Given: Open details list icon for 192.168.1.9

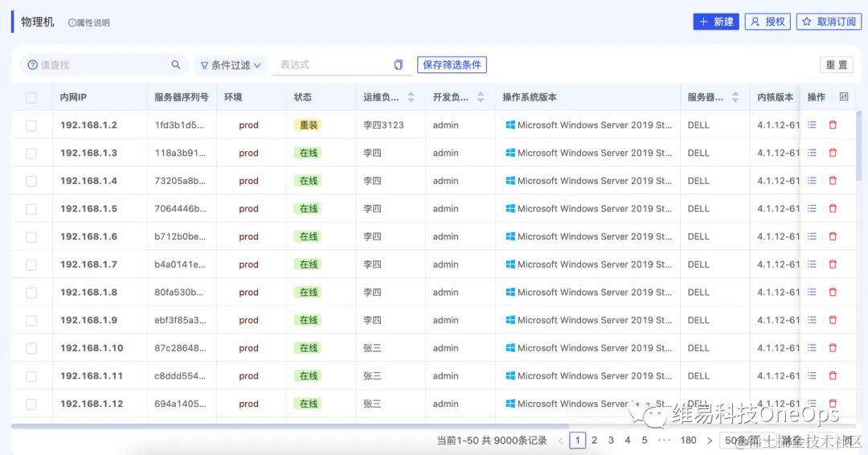Looking at the screenshot, I should pyautogui.click(x=812, y=320).
